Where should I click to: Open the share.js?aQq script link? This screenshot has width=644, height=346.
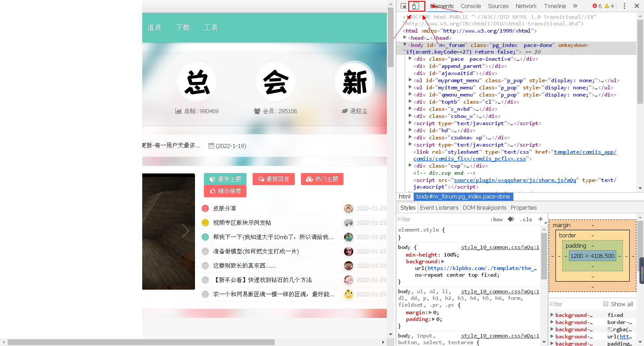click(515, 180)
